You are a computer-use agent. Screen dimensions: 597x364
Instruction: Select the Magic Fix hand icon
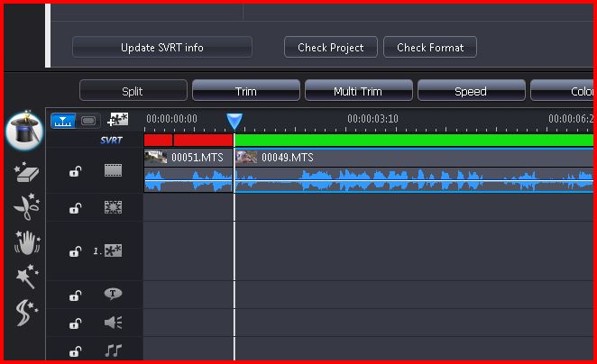click(x=26, y=242)
